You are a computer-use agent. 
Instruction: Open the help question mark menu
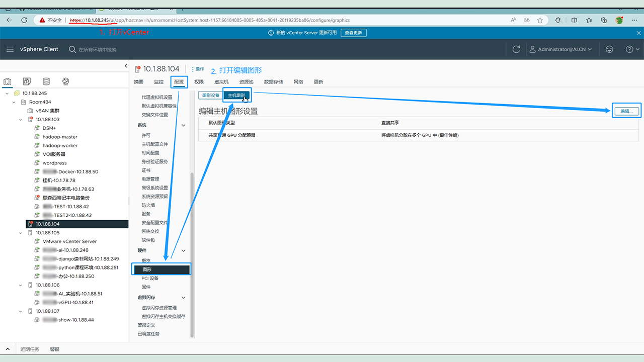click(632, 49)
